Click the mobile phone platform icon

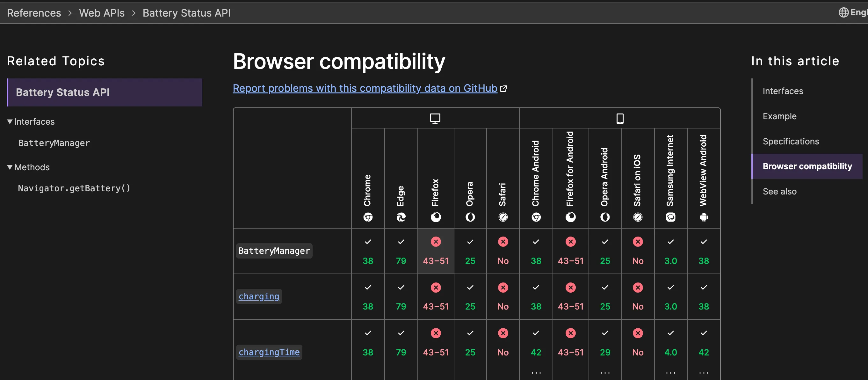(620, 118)
